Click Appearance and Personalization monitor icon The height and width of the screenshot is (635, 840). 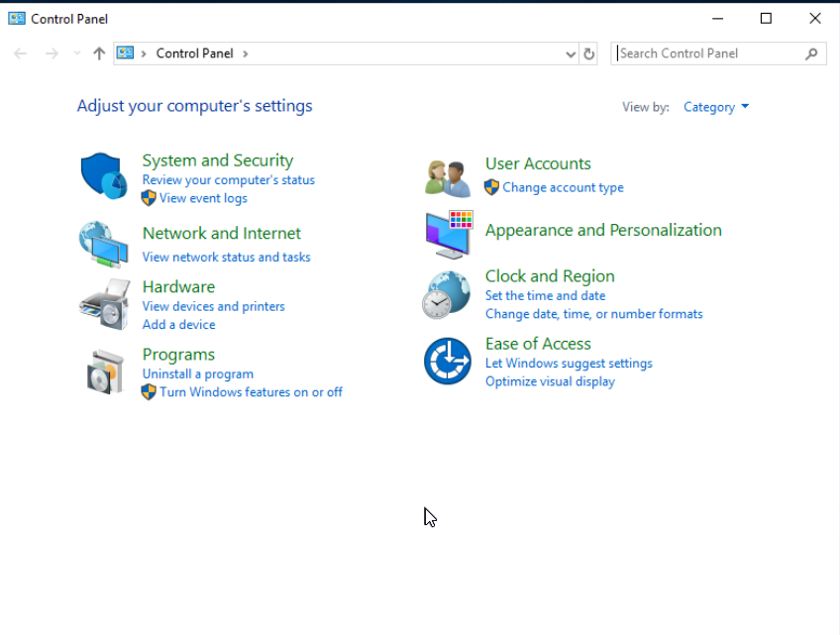(449, 235)
